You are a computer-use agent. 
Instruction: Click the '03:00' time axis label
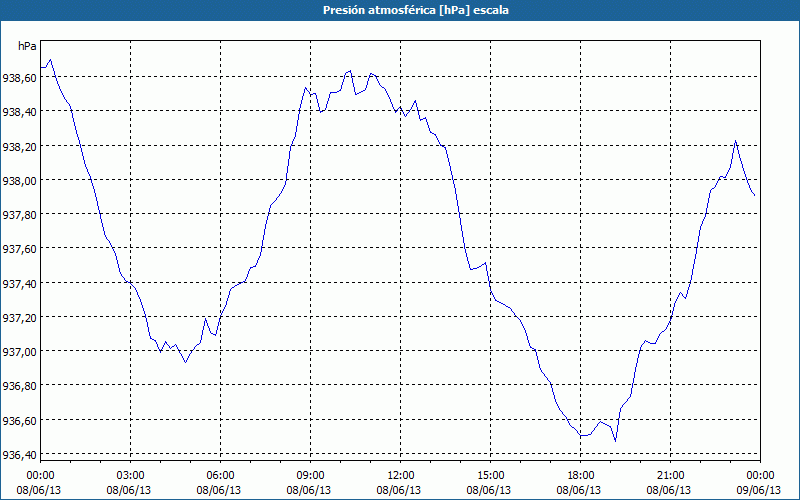tap(131, 476)
